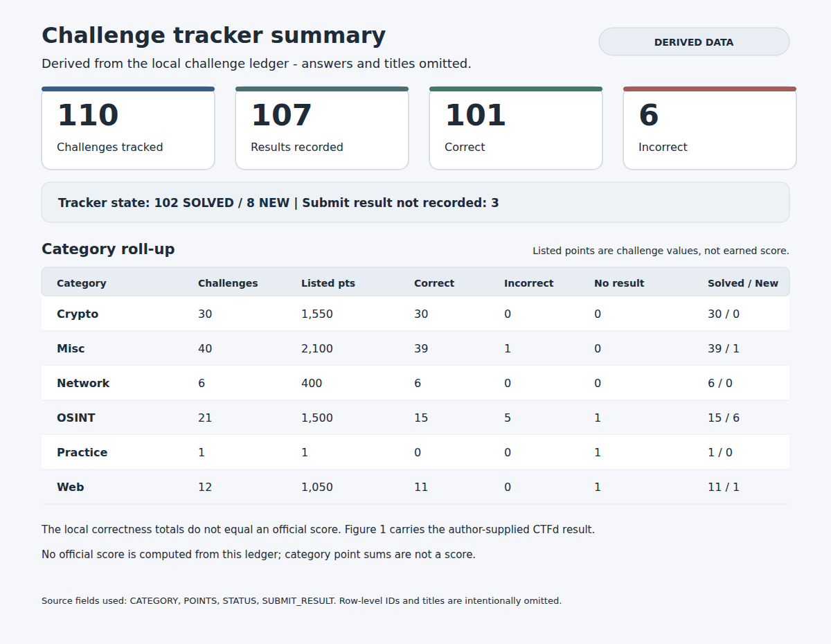
Task: Click the 6 / 0 solved value
Action: pos(720,383)
